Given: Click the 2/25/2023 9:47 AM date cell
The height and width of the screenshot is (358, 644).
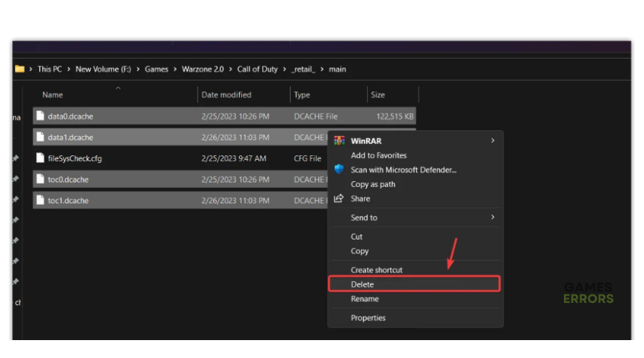Looking at the screenshot, I should tap(234, 158).
